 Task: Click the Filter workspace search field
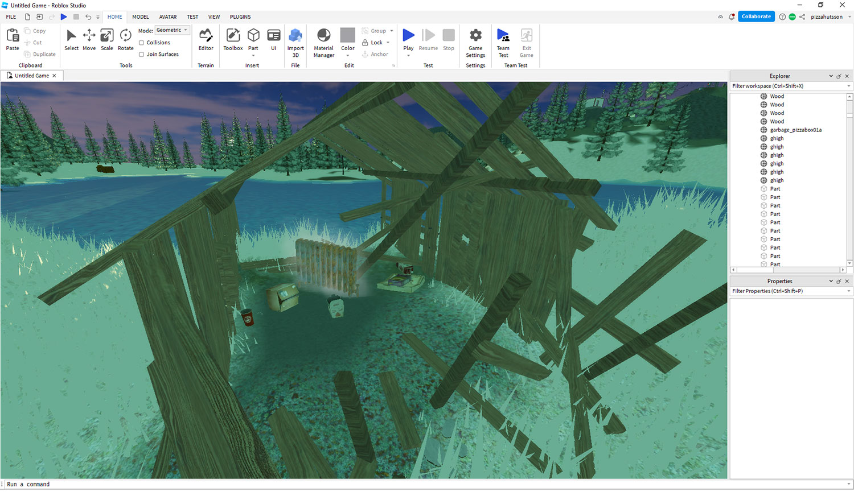788,86
